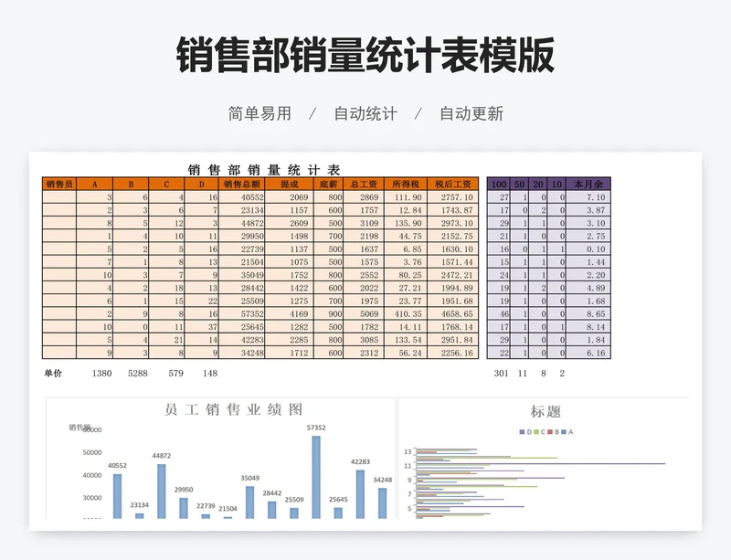Click the month remainder cell 0.10
The height and width of the screenshot is (560, 731).
(588, 249)
